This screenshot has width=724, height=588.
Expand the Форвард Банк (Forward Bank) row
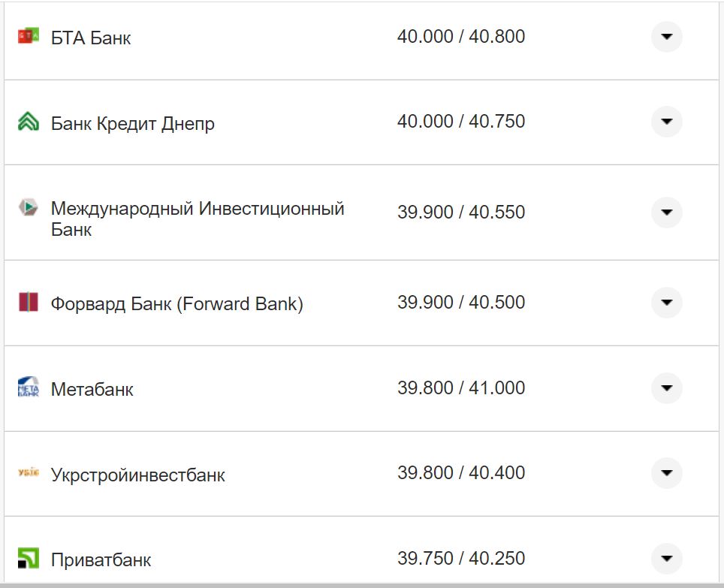(x=666, y=303)
